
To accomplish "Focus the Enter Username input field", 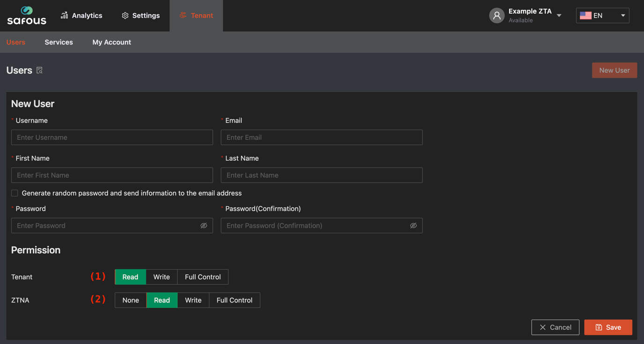I will pos(112,137).
